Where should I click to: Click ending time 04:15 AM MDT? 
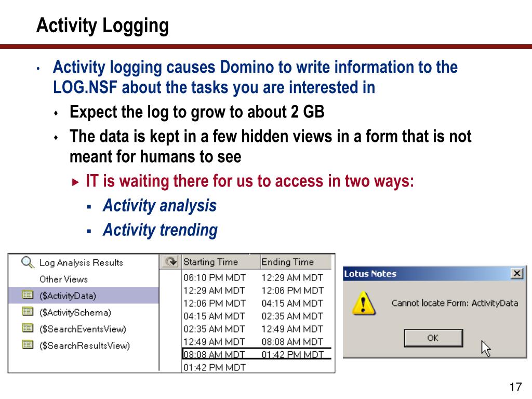click(x=292, y=303)
